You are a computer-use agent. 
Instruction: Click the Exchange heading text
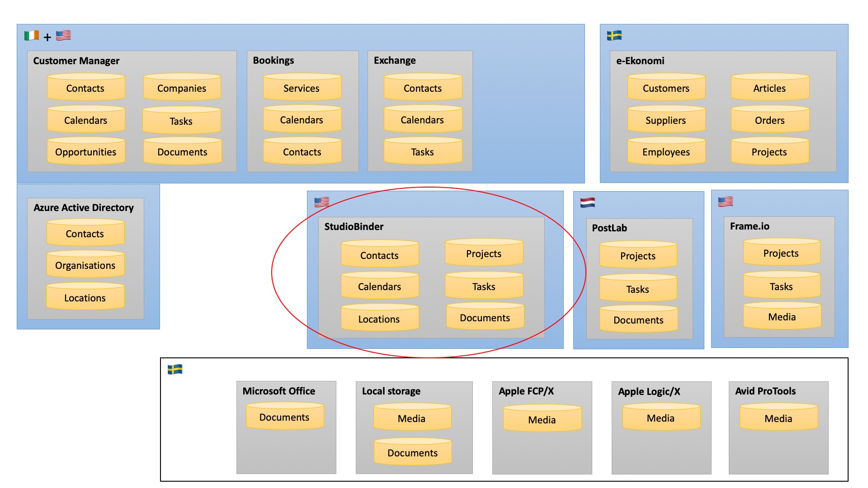[395, 61]
